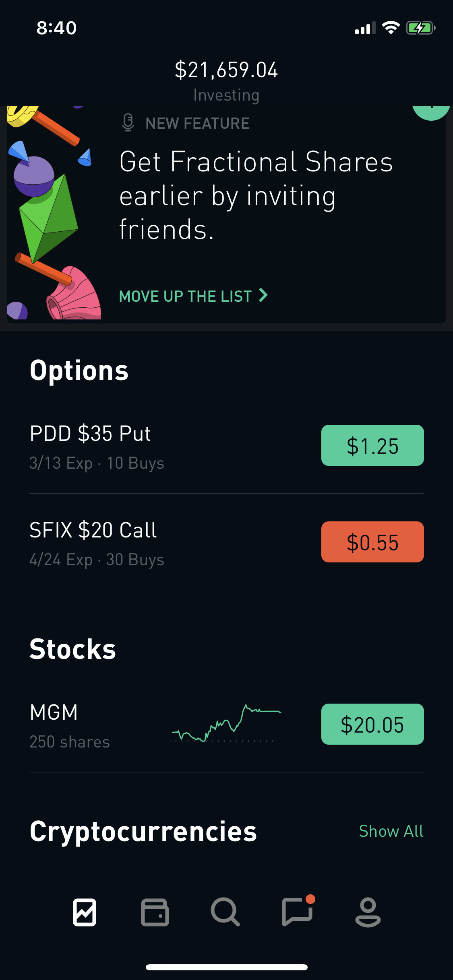Tap the fractional shares shapes illustration

point(52,213)
